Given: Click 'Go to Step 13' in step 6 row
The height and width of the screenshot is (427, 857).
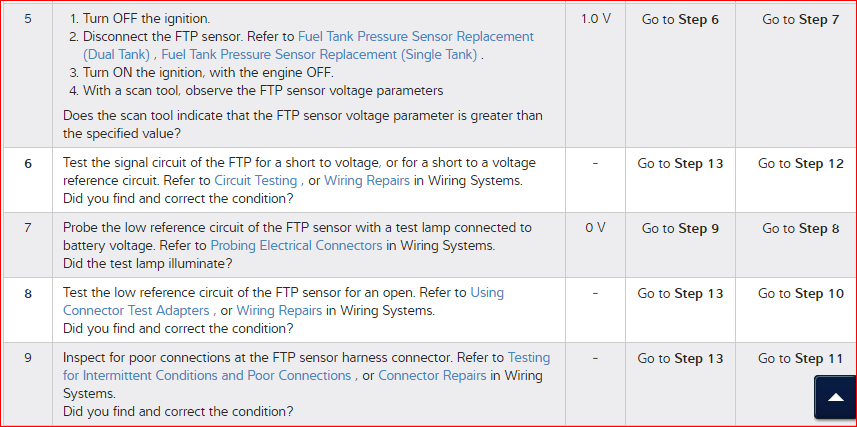Looking at the screenshot, I should point(680,163).
